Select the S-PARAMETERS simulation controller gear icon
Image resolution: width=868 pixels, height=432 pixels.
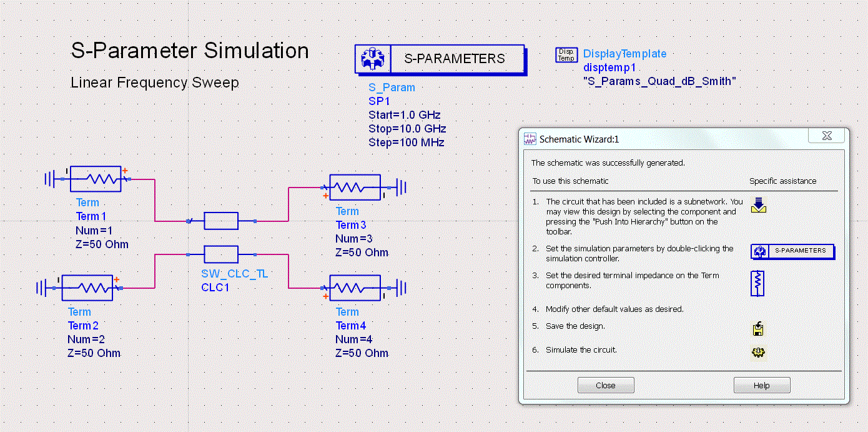373,59
